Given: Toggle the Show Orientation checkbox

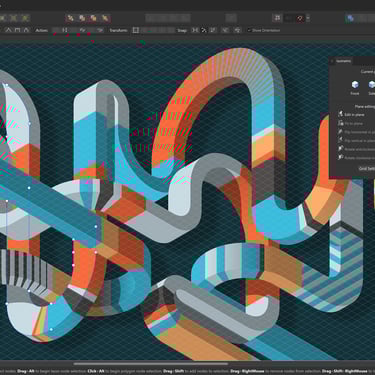Looking at the screenshot, I should 249,30.
